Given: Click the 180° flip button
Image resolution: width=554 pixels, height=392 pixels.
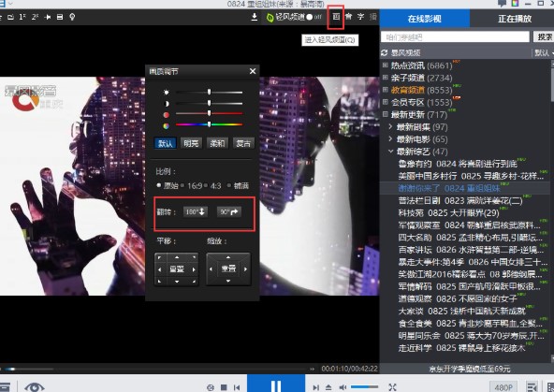Looking at the screenshot, I should [196, 211].
